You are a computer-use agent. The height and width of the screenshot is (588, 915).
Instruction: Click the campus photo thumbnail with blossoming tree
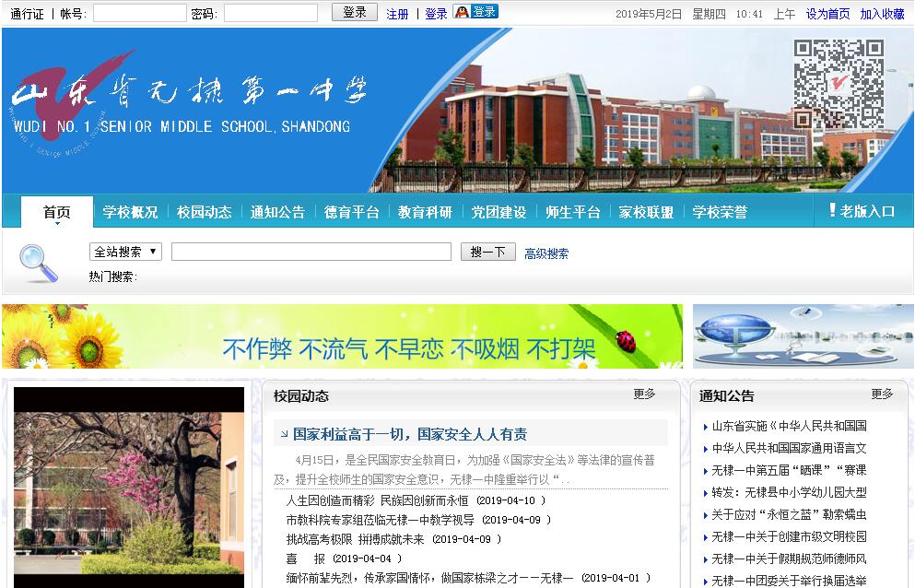pyautogui.click(x=129, y=487)
